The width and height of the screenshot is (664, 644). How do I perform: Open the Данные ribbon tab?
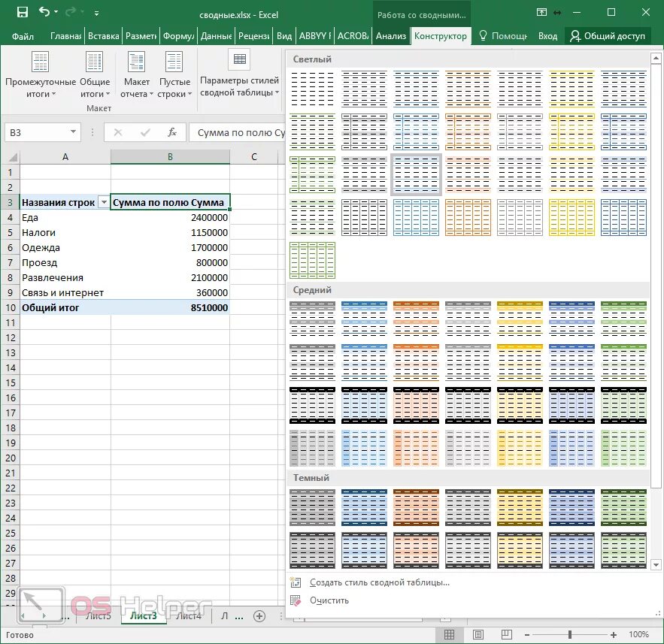pos(216,36)
